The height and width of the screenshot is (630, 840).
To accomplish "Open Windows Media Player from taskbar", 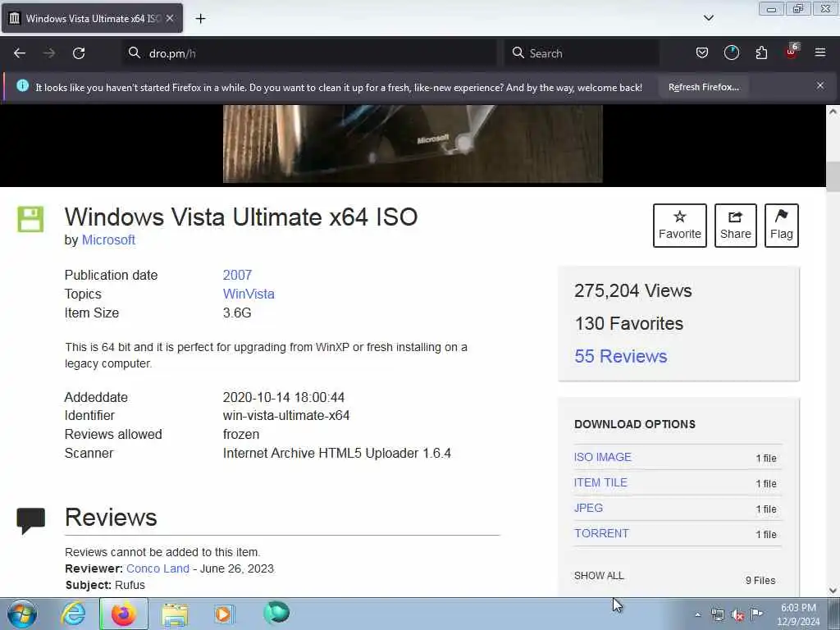I will coord(223,614).
